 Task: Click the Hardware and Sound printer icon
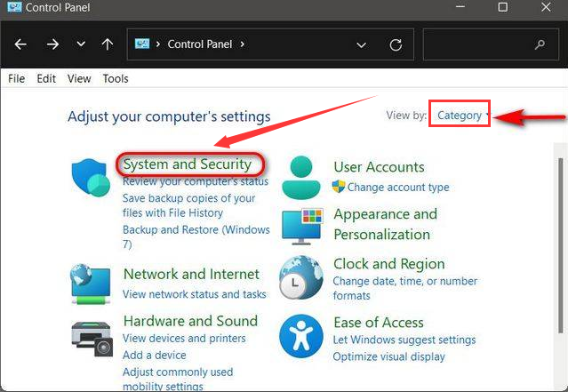tap(92, 336)
